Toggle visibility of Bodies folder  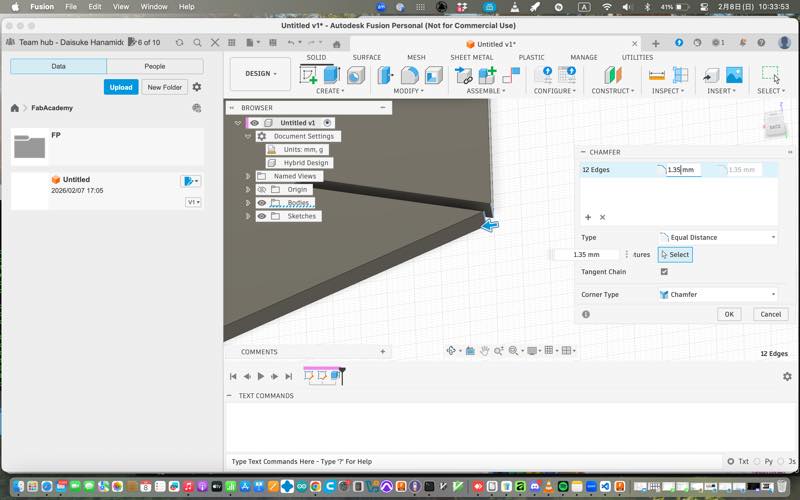[x=262, y=203]
